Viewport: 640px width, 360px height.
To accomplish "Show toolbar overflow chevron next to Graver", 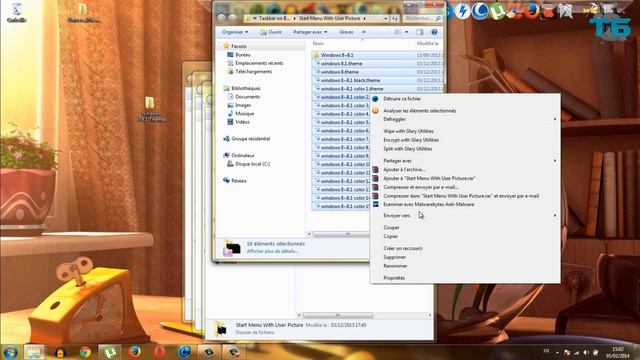I will coord(364,32).
